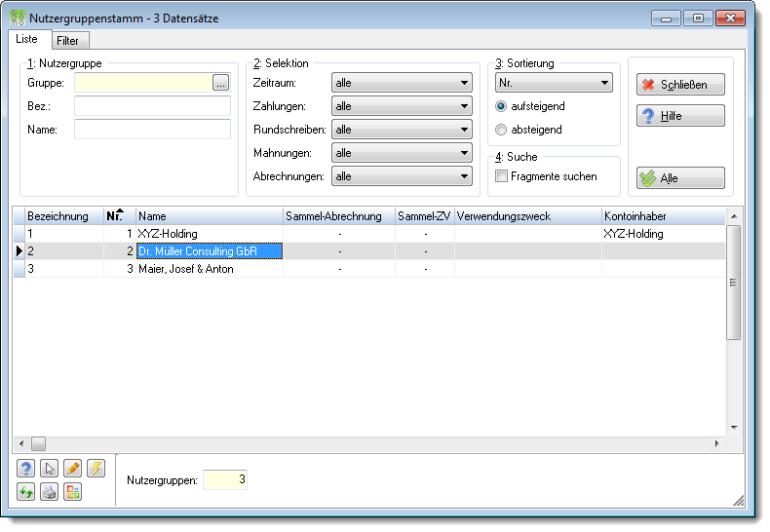The image size is (770, 532).
Task: Enable the Fragmente suchen checkbox
Action: tap(501, 176)
